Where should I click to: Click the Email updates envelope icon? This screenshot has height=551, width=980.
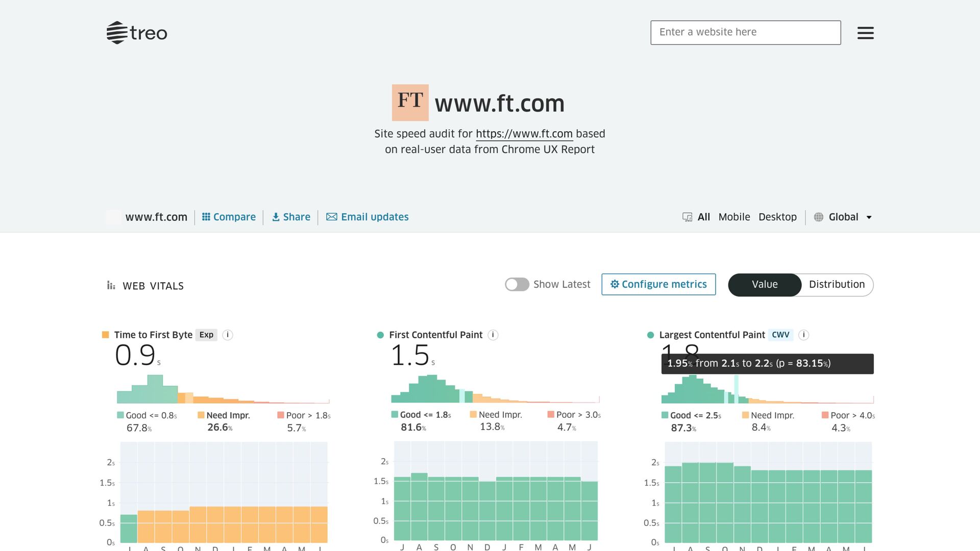pyautogui.click(x=332, y=217)
